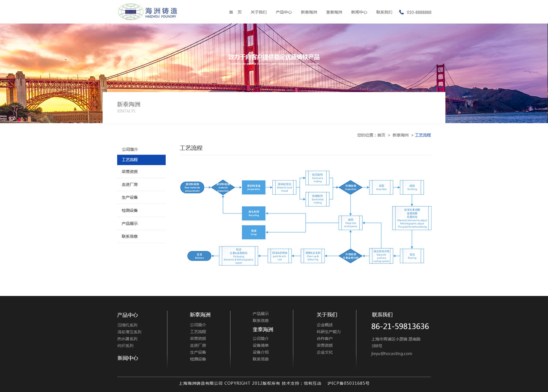Open footer heading 联系我们
This screenshot has width=548, height=392.
[x=382, y=315]
